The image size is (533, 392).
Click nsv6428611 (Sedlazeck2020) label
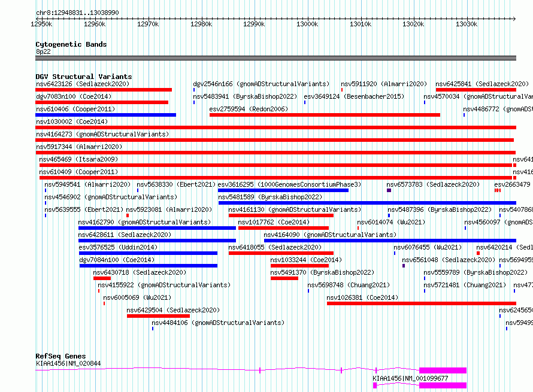coord(125,235)
